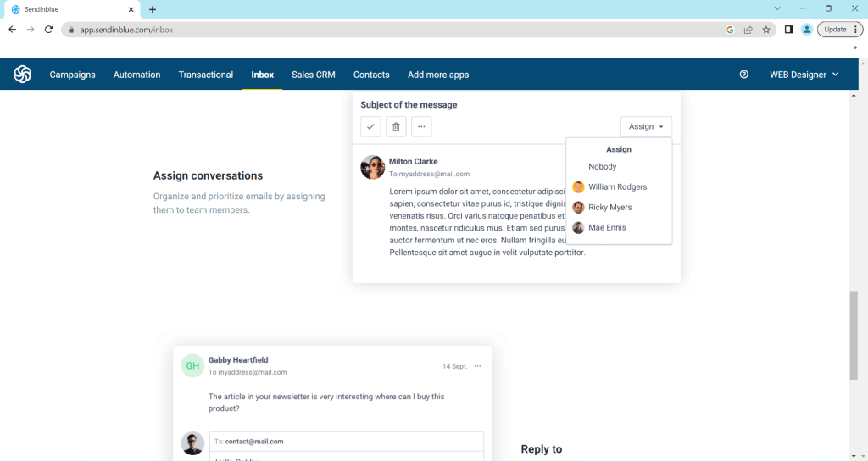Click the share page icon in address bar

[x=748, y=29]
